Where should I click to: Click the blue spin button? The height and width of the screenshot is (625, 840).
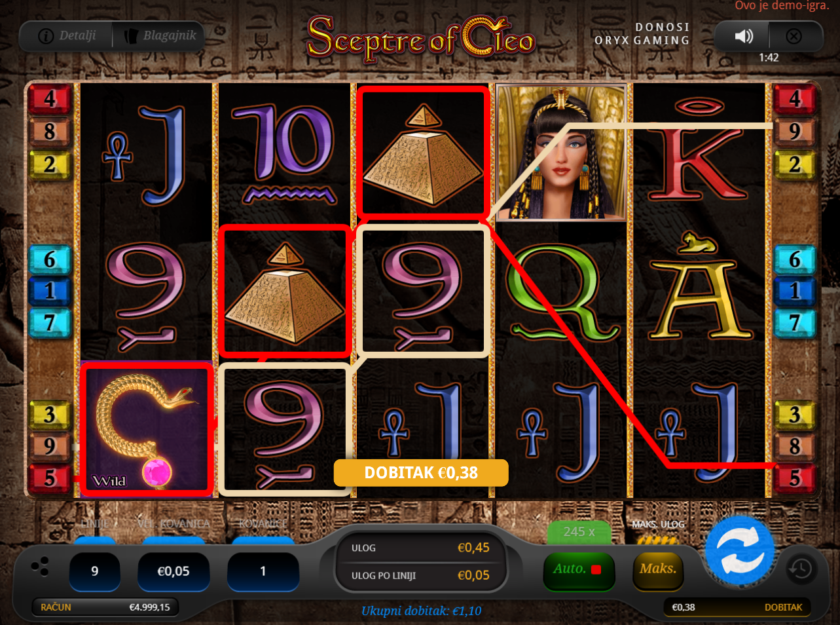pos(740,551)
